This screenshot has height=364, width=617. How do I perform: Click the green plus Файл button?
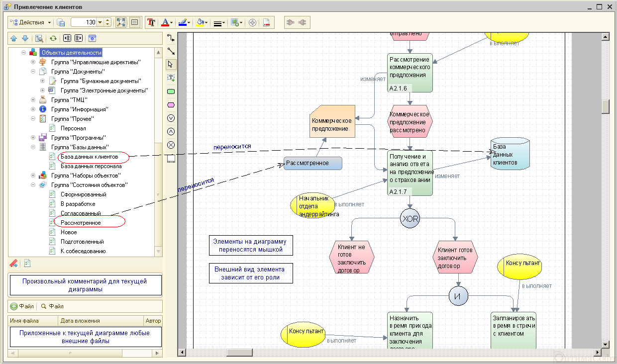coord(22,306)
